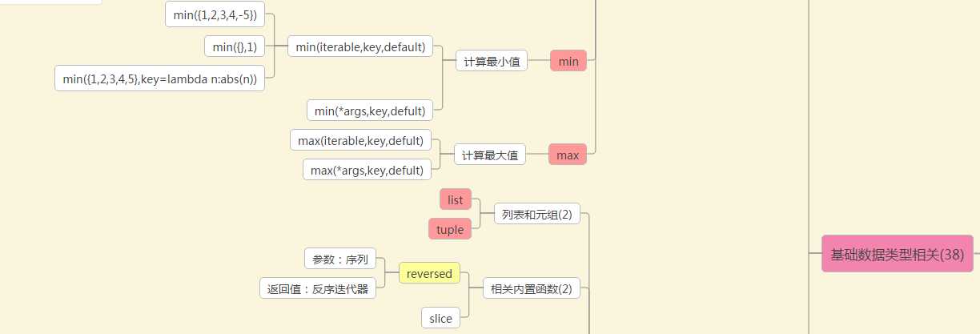Select the pink 基础数据类型相关(38) node
This screenshot has height=334, width=980.
coord(897,254)
